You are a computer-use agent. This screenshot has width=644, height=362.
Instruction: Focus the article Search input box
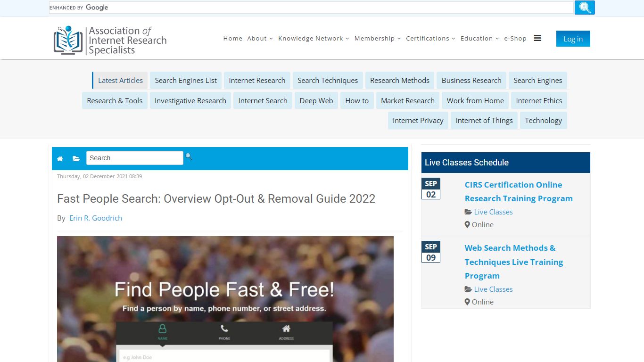[x=134, y=158]
